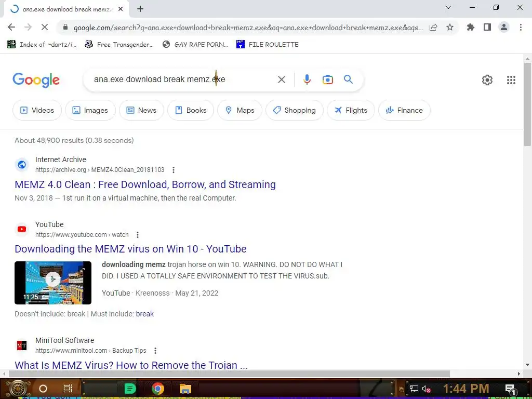Open What Is MEMZ Virus link

coord(131,365)
